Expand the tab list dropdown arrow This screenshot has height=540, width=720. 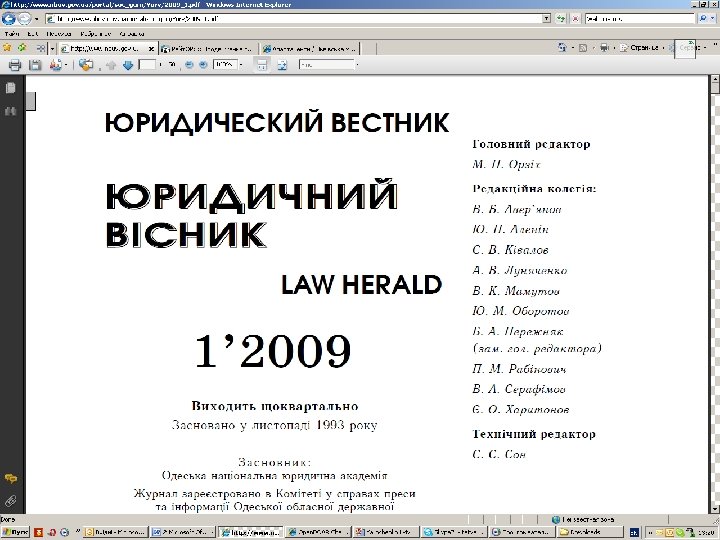pyautogui.click(x=52, y=48)
